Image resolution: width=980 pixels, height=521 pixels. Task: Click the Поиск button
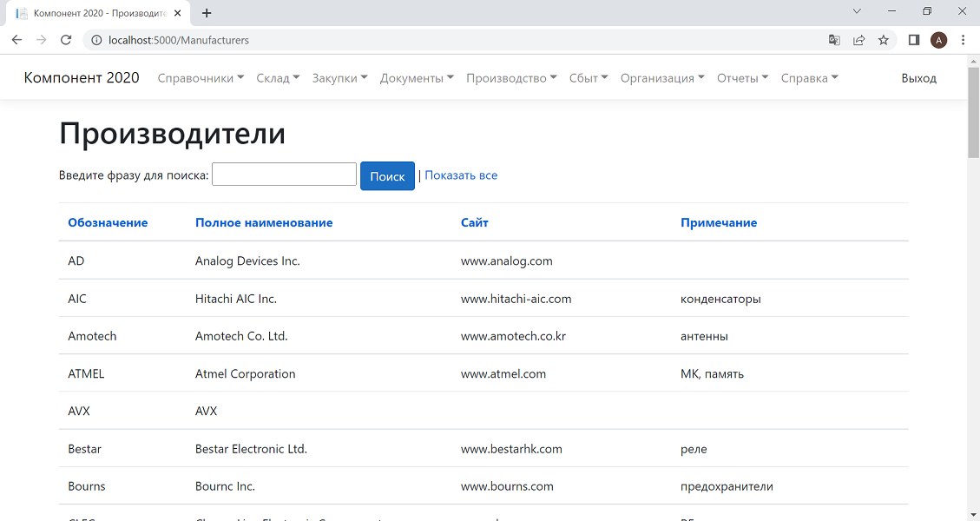point(387,175)
